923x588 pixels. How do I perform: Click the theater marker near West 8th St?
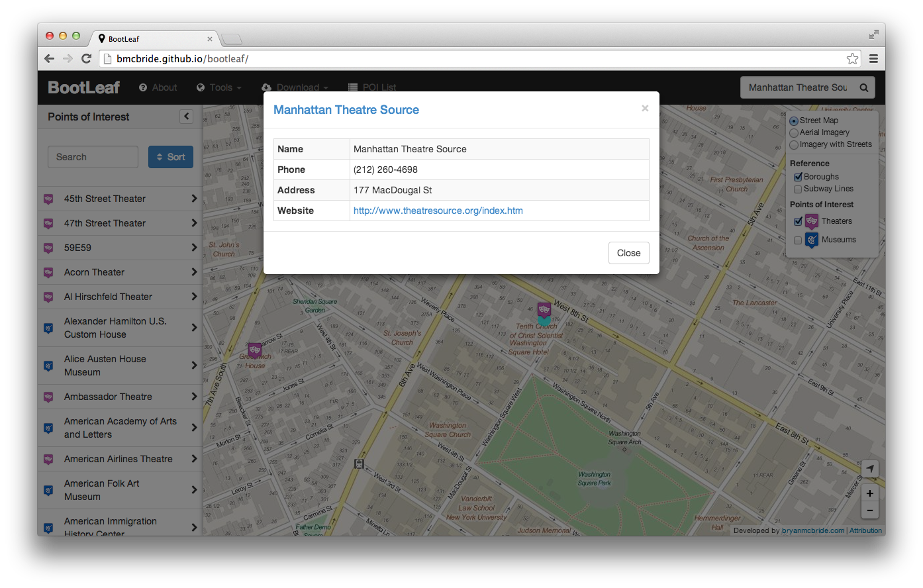[x=544, y=310]
